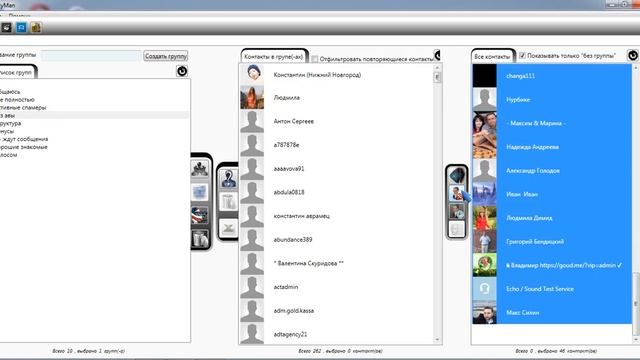The height and width of the screenshot is (360, 640).
Task: Select 'Иван Иван' in all contacts
Action: (552, 194)
